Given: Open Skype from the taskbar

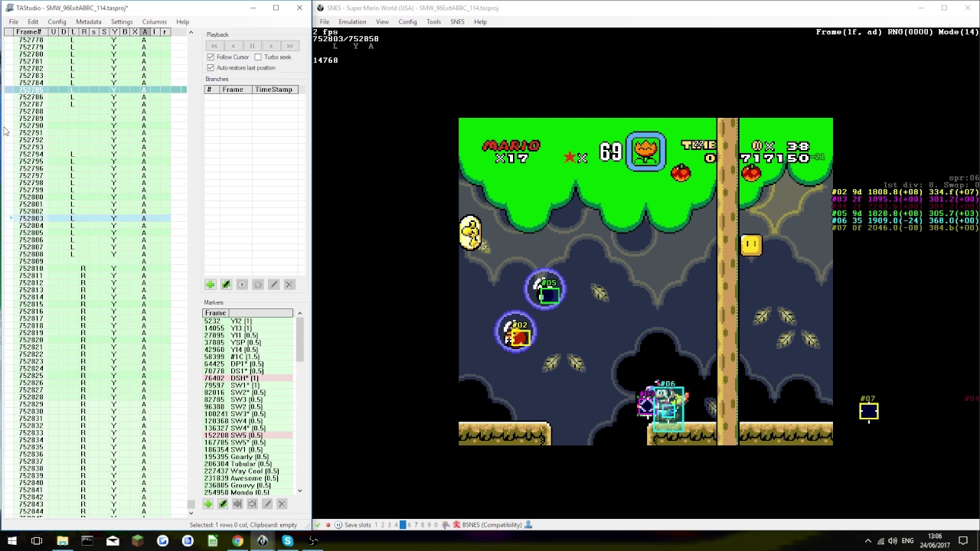Looking at the screenshot, I should (x=288, y=541).
